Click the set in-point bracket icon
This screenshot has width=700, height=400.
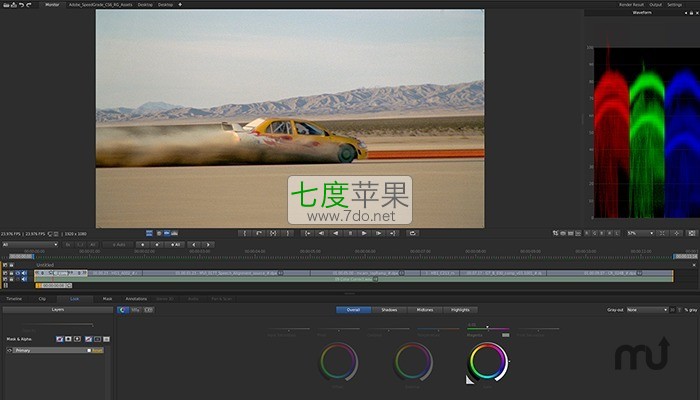245,233
